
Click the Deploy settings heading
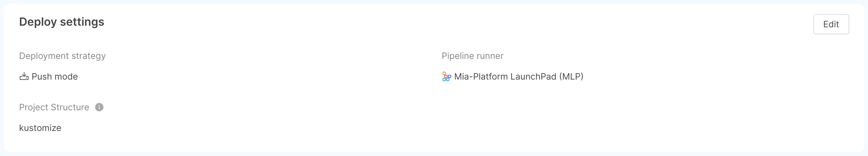pyautogui.click(x=62, y=22)
